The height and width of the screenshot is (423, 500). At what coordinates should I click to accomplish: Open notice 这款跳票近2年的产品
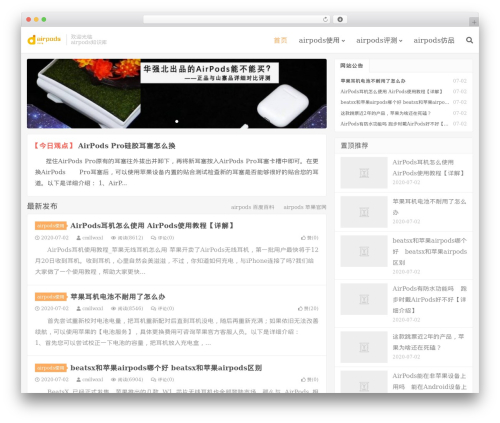pyautogui.click(x=385, y=113)
